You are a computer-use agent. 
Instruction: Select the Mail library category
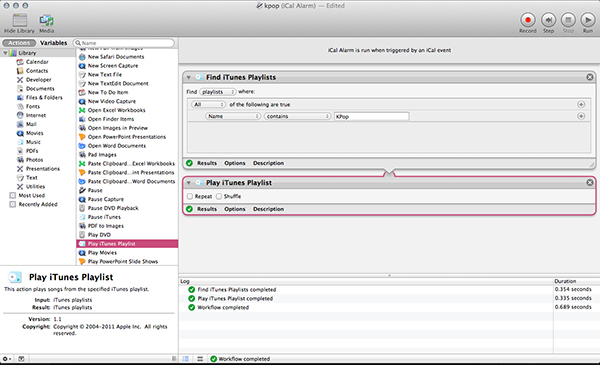tap(31, 124)
